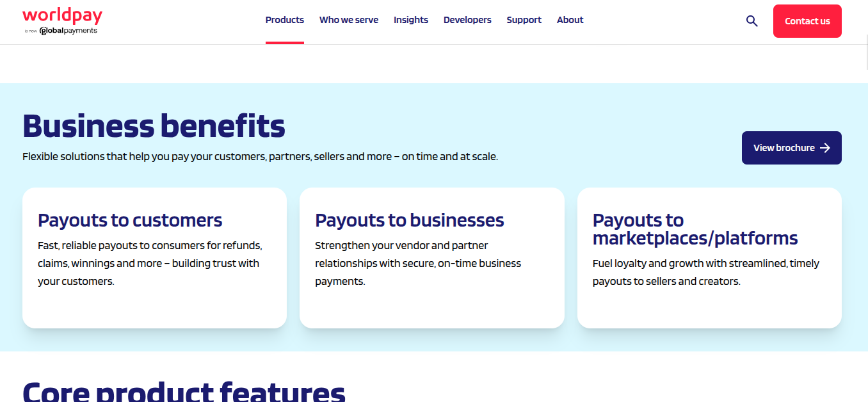Viewport: 868px width, 402px height.
Task: Click the arrow icon in View brochure
Action: 825,148
